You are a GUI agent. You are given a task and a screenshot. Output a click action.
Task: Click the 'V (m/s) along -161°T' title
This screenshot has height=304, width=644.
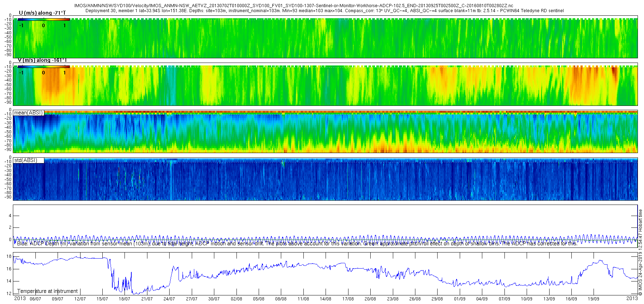coord(42,60)
